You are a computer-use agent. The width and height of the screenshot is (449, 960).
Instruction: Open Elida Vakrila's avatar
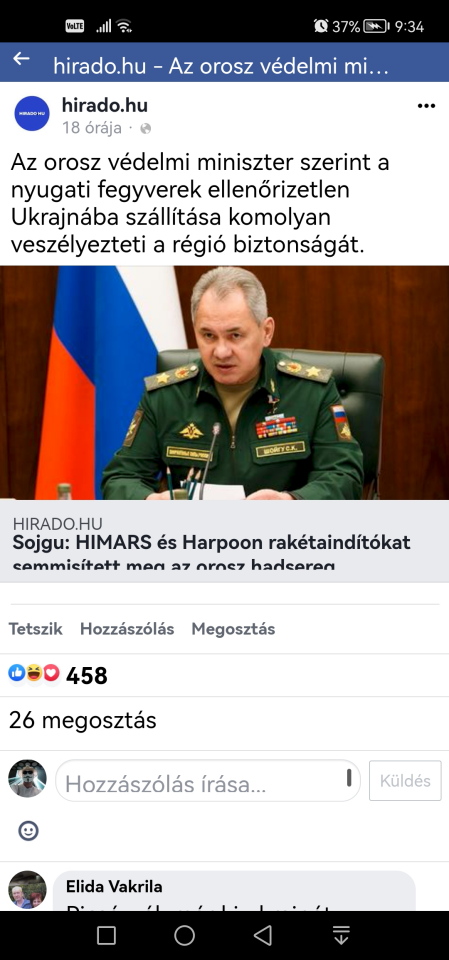27,890
